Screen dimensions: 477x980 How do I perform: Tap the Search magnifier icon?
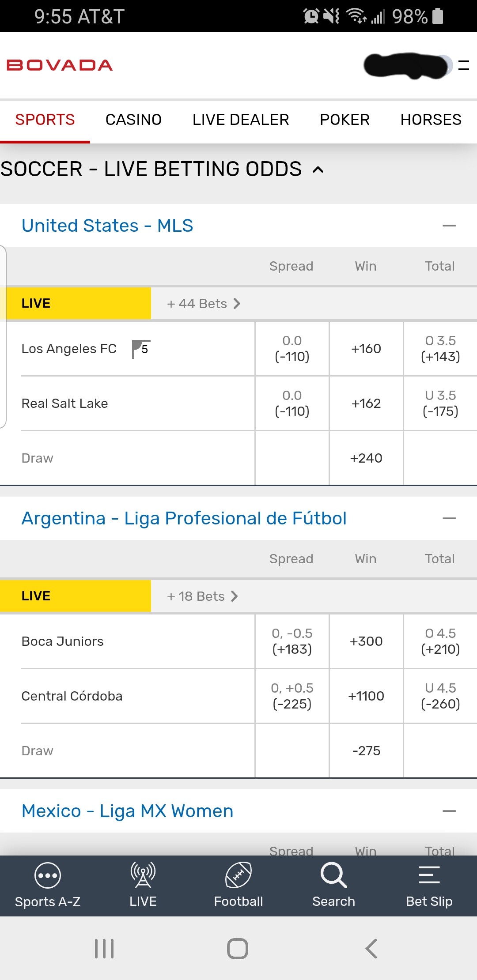(333, 875)
